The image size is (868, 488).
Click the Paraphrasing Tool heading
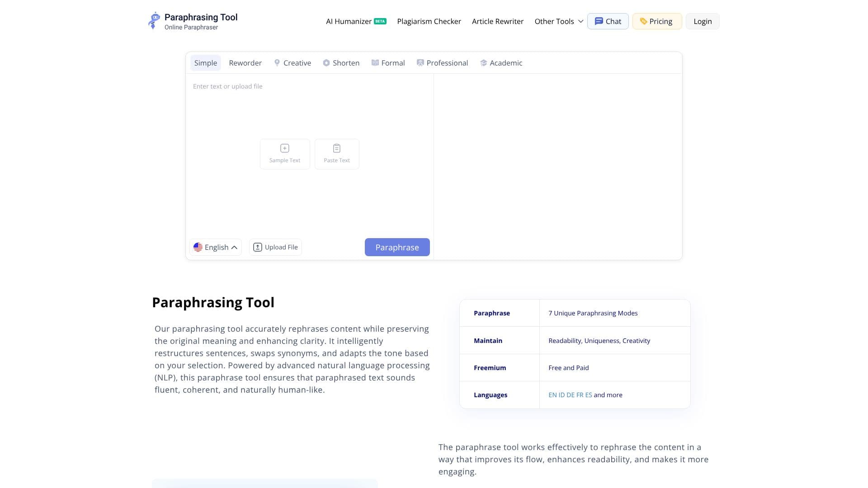coord(213,302)
